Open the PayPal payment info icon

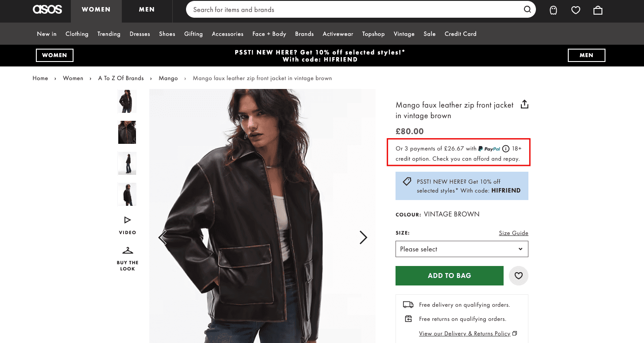(x=506, y=149)
